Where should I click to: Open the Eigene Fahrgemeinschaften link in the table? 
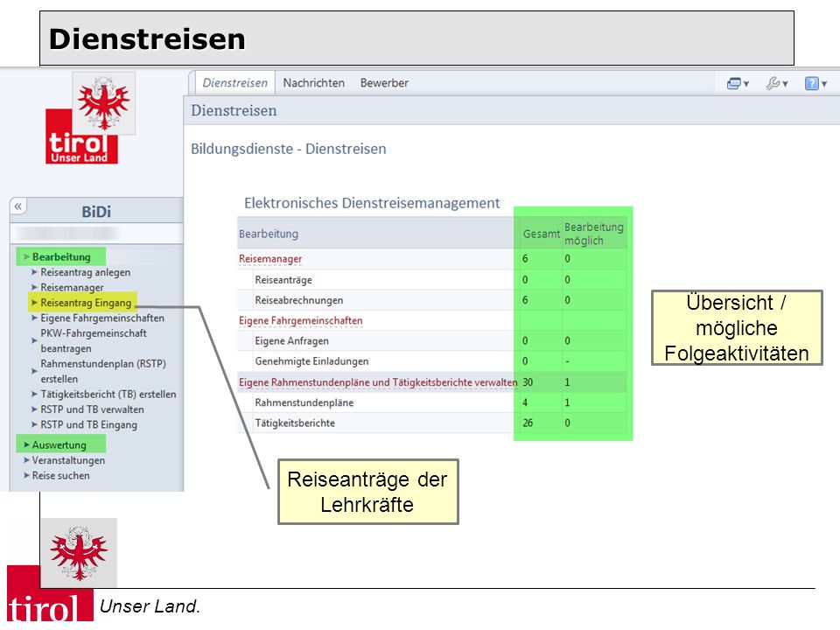click(x=300, y=320)
